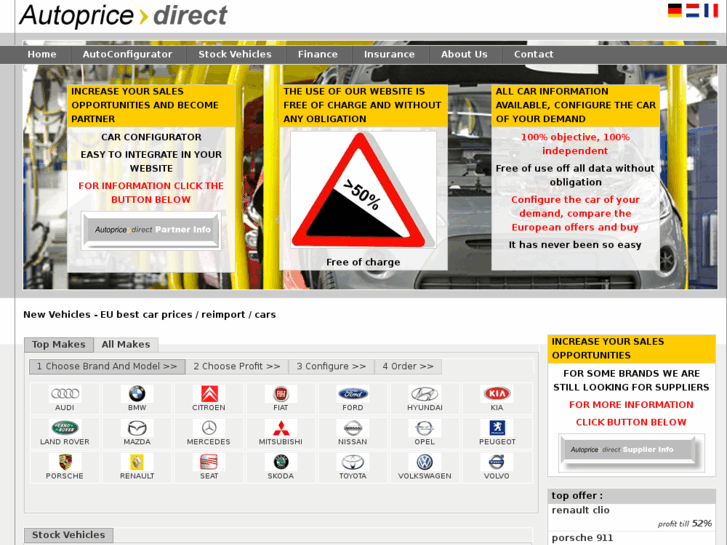The height and width of the screenshot is (545, 727).
Task: Open the Insurance menu item
Action: pyautogui.click(x=389, y=54)
